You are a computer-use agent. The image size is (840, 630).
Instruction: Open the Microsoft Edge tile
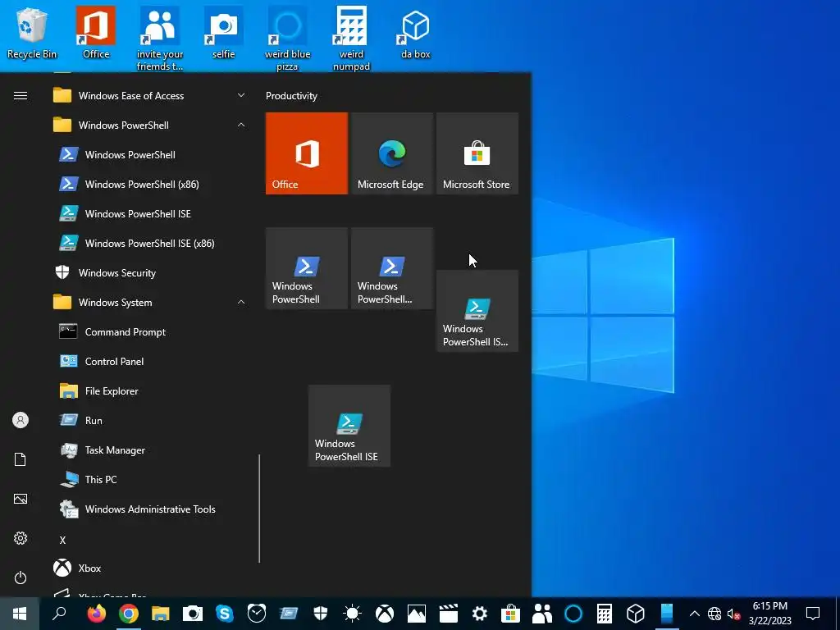pyautogui.click(x=391, y=153)
